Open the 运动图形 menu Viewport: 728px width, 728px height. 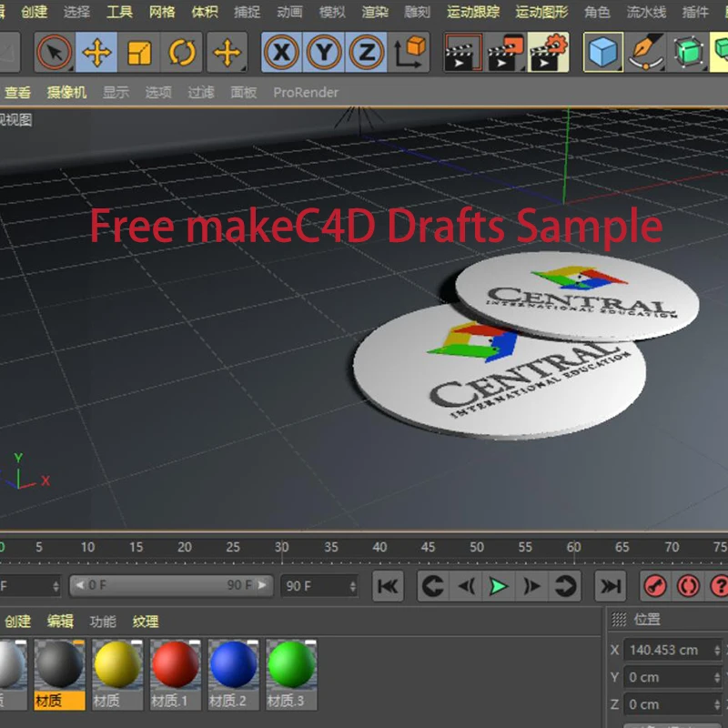pyautogui.click(x=541, y=12)
